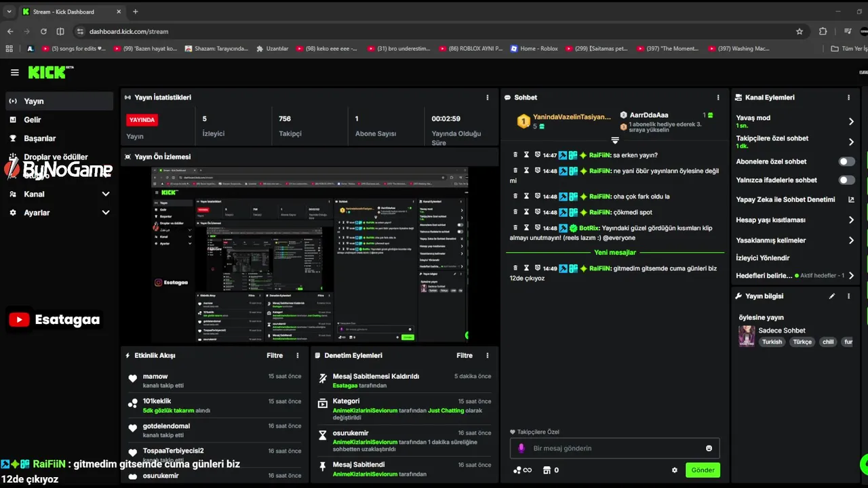868x488 pixels.
Task: Toggle Yalnızca ifadelerle sohbet switch
Action: 847,180
